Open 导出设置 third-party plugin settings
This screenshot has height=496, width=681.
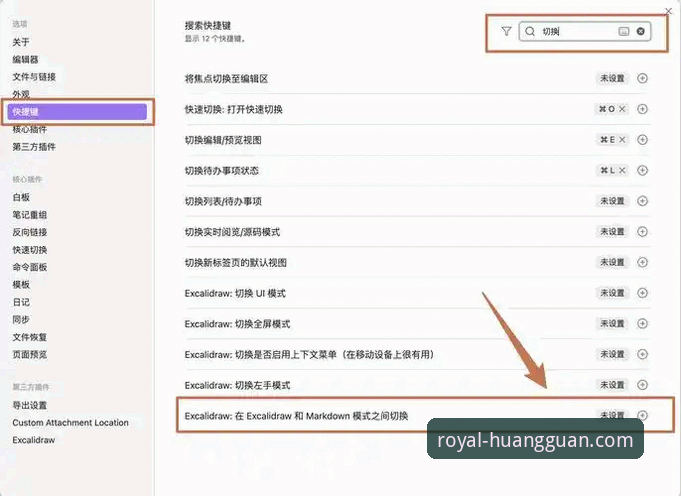(30, 405)
